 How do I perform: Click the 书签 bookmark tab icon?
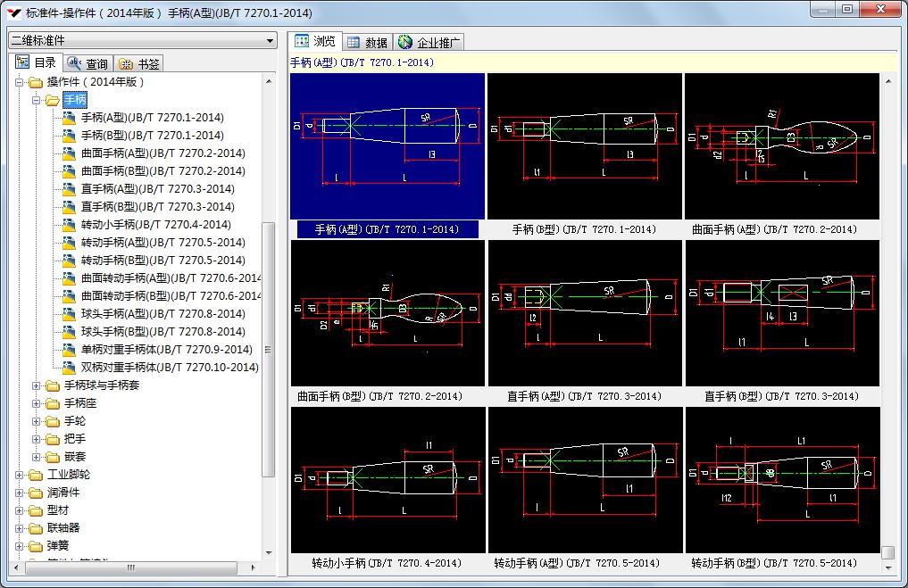(126, 63)
